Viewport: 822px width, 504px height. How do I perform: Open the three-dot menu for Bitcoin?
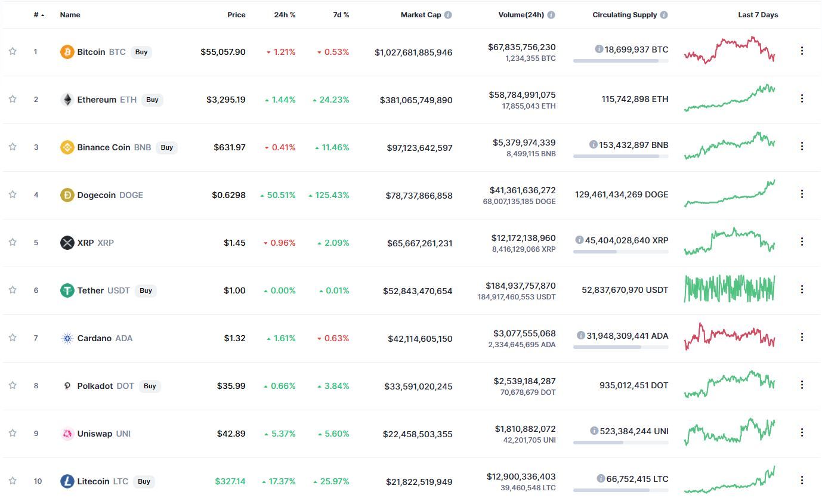click(x=802, y=51)
